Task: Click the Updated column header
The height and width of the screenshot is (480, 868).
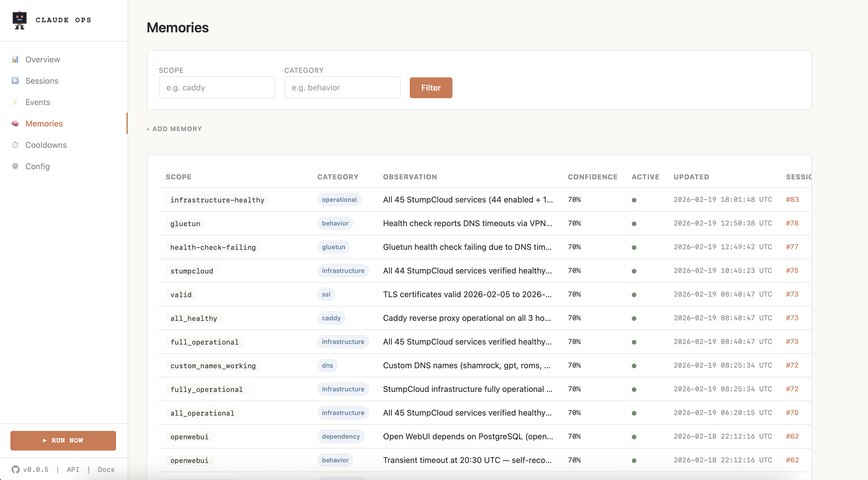Action: pyautogui.click(x=691, y=177)
